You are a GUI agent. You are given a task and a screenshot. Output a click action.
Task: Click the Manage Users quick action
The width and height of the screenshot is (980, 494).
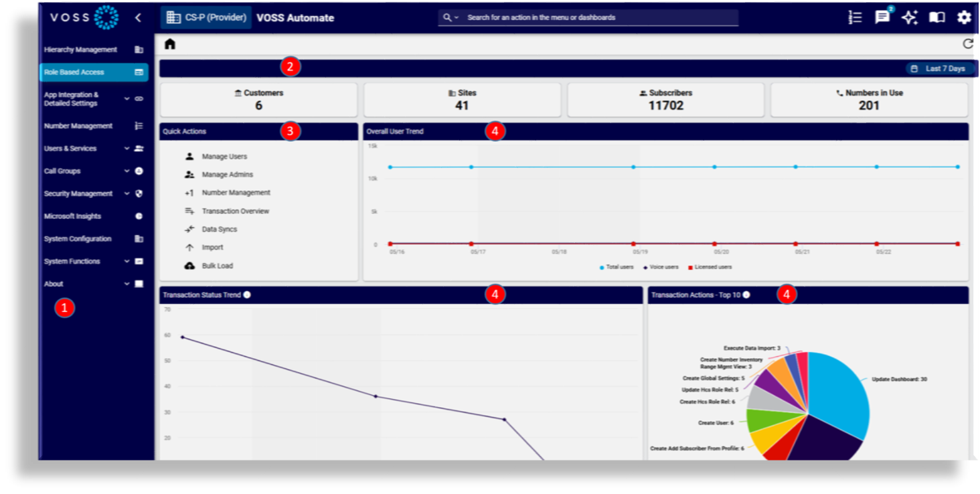223,156
